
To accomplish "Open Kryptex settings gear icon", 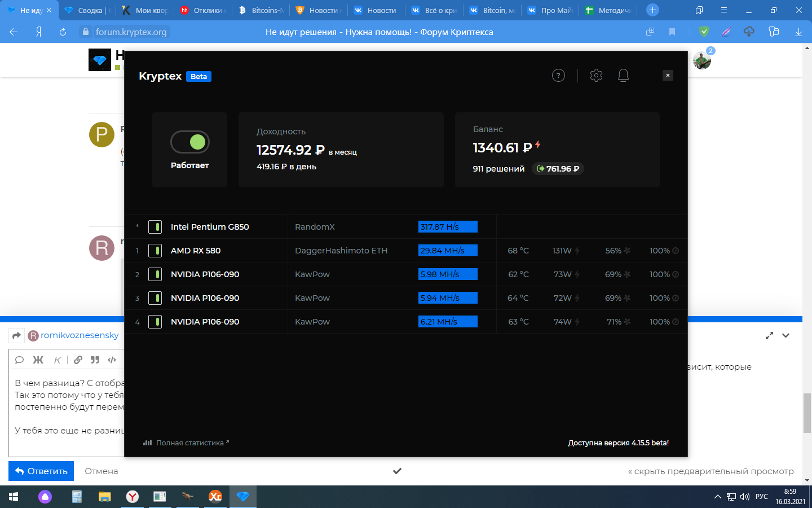I will [596, 76].
